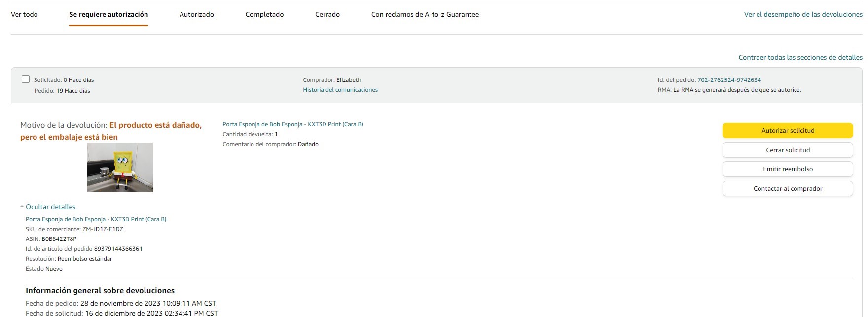
Task: Click the Pedido 19 Hace días text
Action: 62,91
